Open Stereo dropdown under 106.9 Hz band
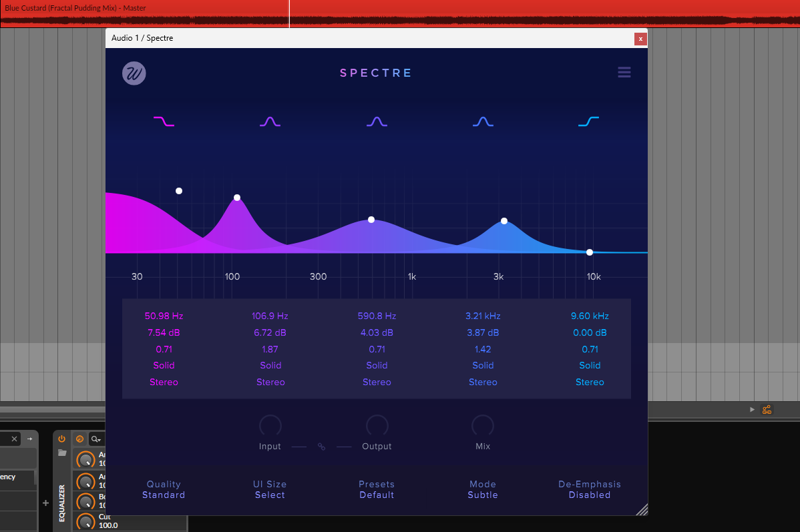800x532 pixels. [x=270, y=382]
